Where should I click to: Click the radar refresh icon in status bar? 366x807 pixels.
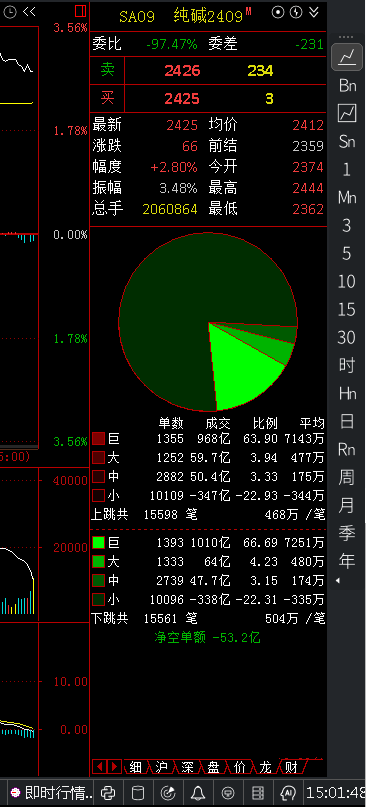point(168,793)
